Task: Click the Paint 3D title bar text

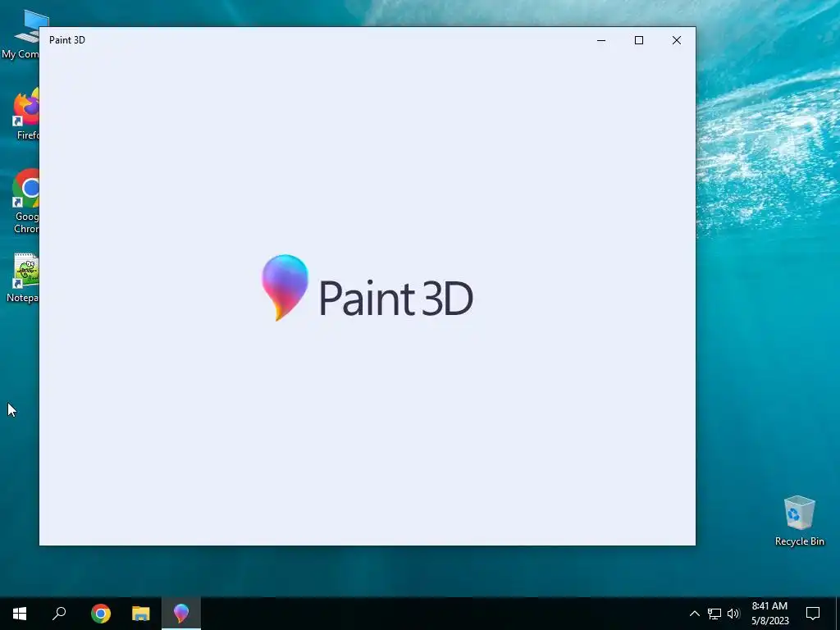Action: click(x=67, y=40)
